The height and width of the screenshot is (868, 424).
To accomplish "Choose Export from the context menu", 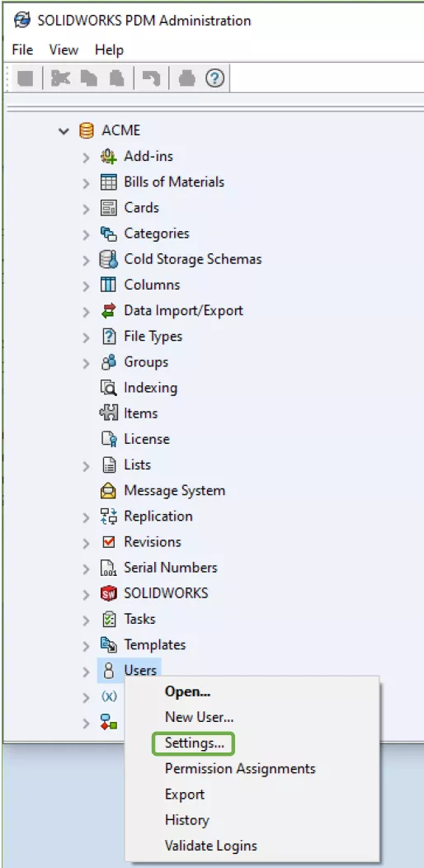I will pyautogui.click(x=185, y=795).
